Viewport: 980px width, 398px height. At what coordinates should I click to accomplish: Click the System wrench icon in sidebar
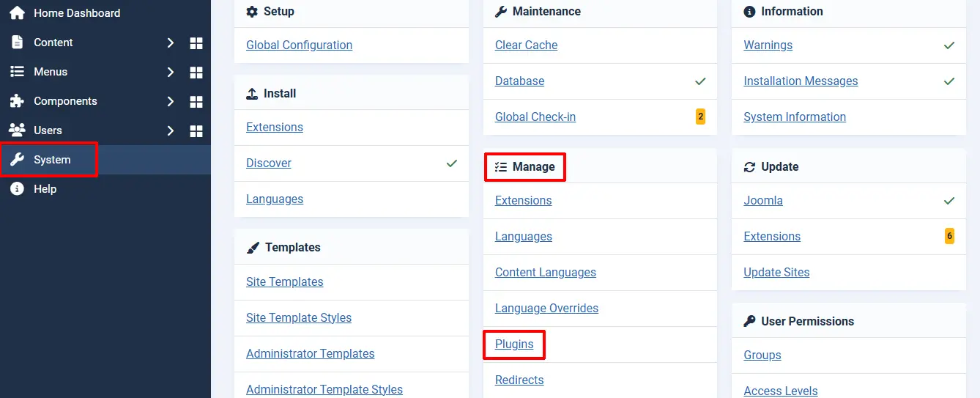tap(17, 159)
